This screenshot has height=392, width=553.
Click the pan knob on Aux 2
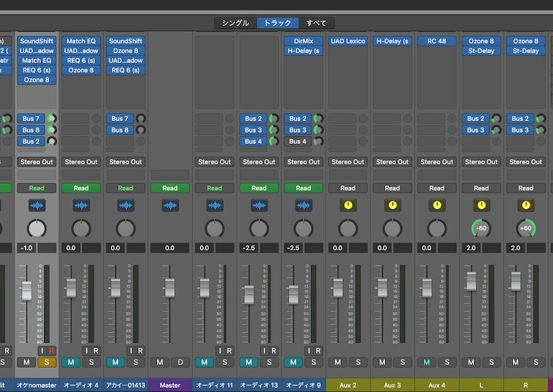click(348, 228)
